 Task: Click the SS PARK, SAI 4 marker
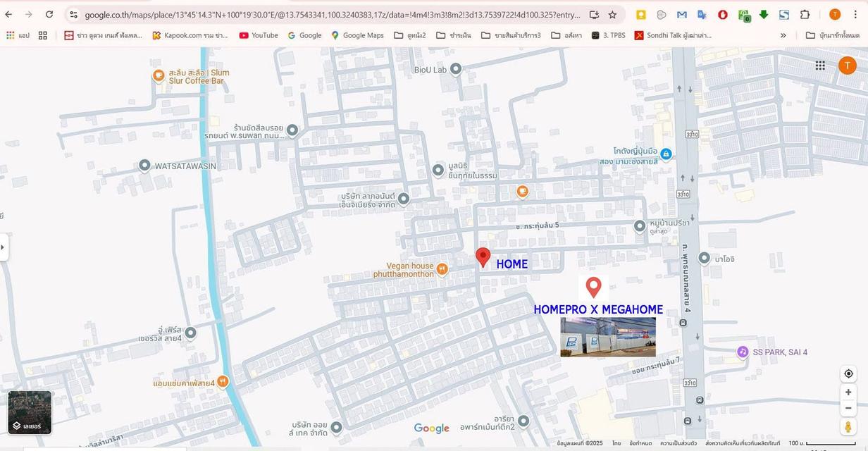[x=743, y=352]
